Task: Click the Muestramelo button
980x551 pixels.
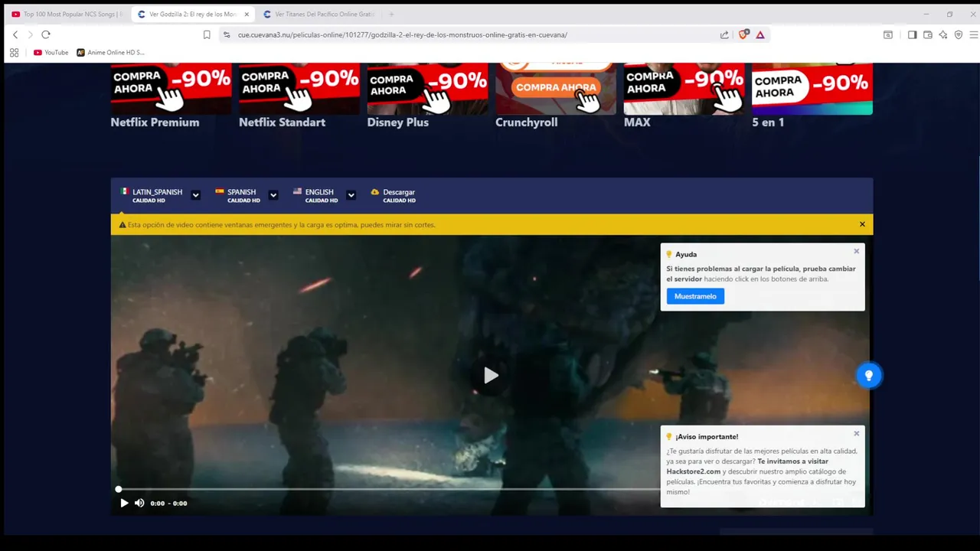Action: pyautogui.click(x=695, y=296)
